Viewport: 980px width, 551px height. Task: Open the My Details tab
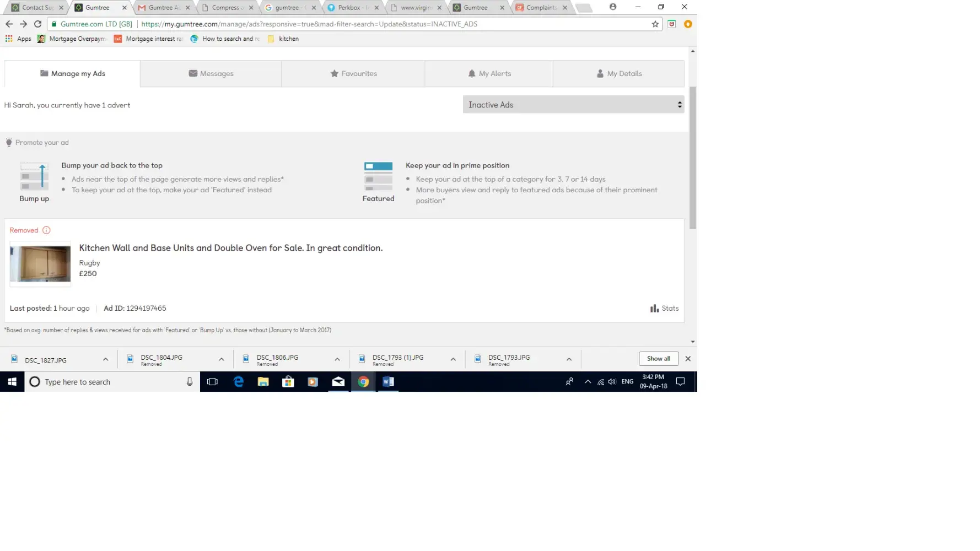point(619,74)
